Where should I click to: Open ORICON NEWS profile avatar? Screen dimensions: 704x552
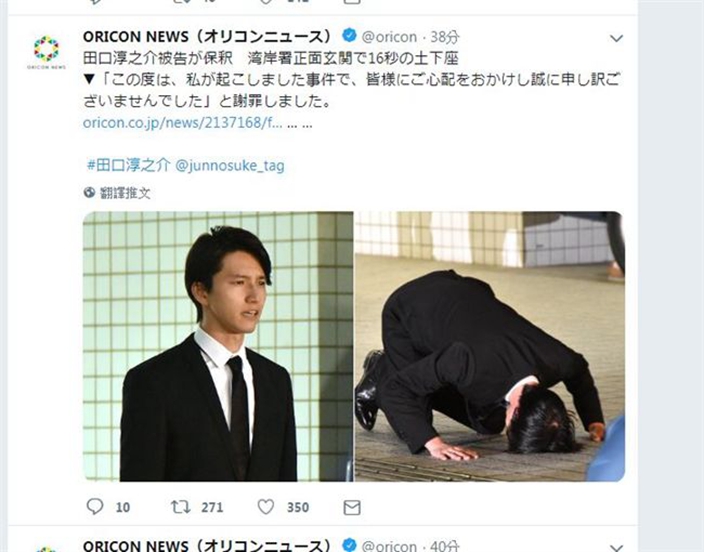46,51
